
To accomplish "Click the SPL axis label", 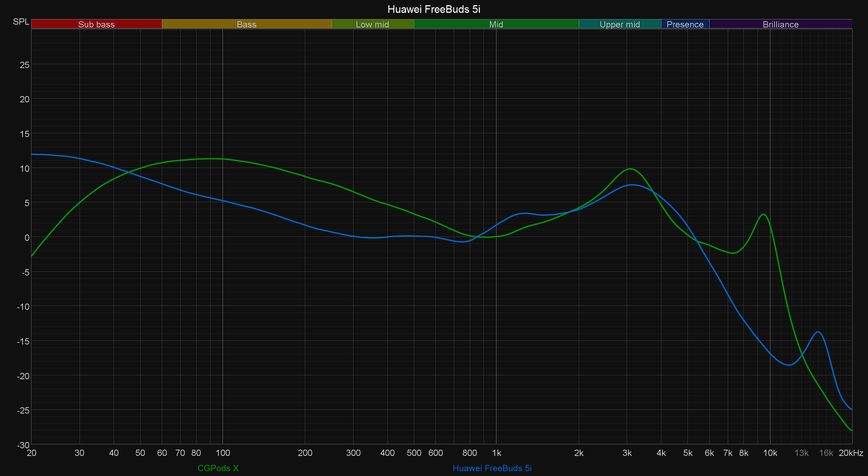I will (x=21, y=22).
